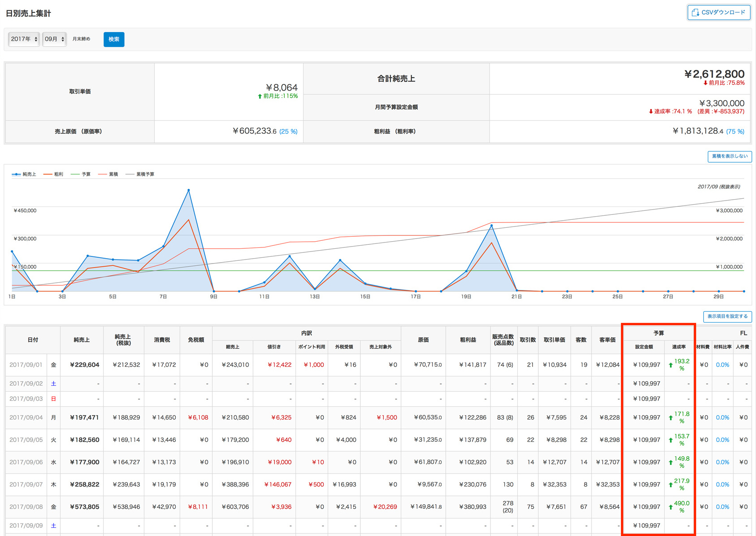
Task: Click the chart peak point on the 20th
Action: pos(491,226)
